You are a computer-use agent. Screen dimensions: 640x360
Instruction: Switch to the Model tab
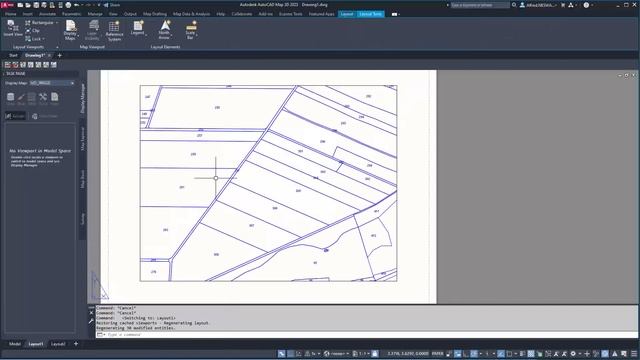(15, 344)
